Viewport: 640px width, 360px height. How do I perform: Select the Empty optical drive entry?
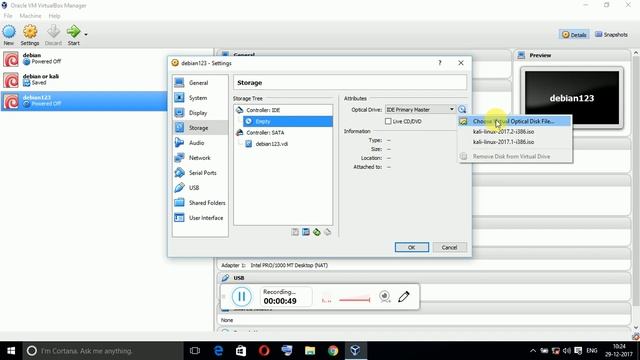pyautogui.click(x=288, y=121)
